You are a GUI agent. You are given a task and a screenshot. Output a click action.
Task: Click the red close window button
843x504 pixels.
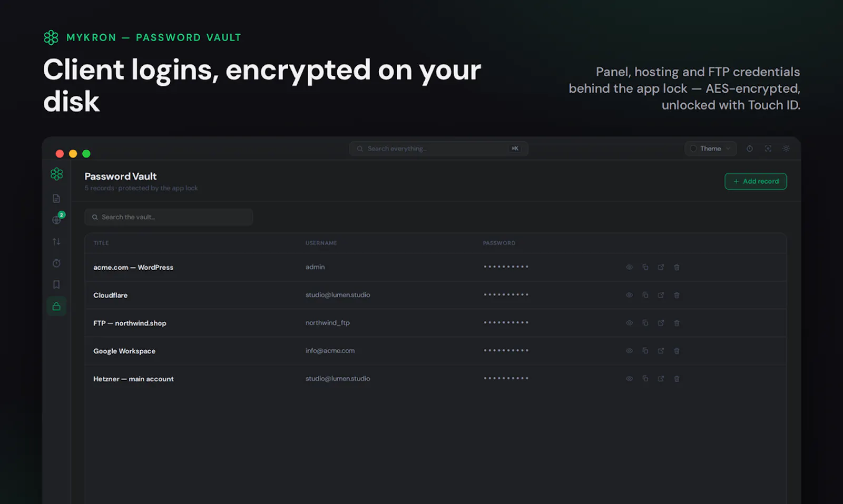pyautogui.click(x=60, y=154)
